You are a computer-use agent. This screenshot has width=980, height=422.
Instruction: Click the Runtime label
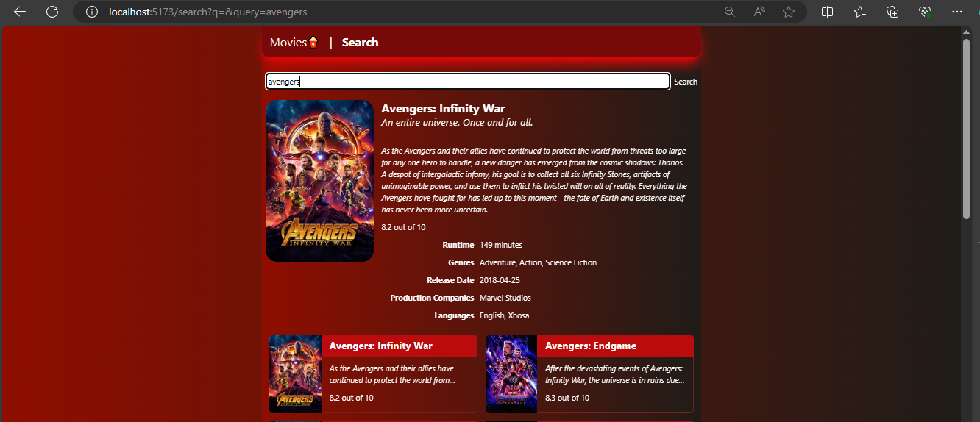(458, 245)
